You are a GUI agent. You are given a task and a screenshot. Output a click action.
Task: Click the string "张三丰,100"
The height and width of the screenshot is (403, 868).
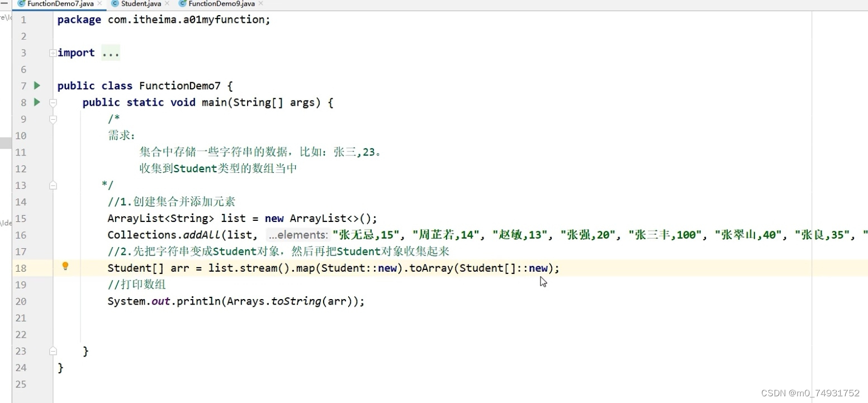(666, 235)
